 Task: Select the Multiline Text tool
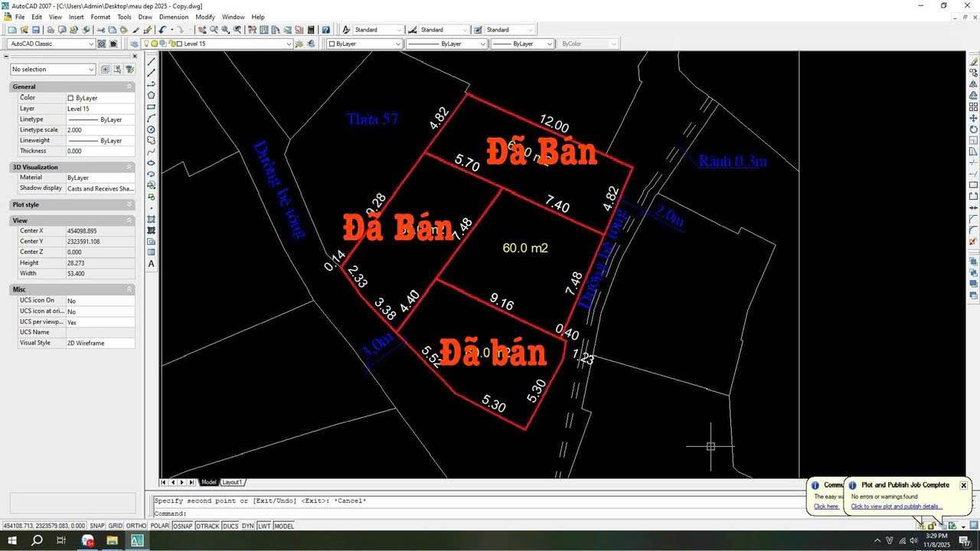[x=151, y=264]
